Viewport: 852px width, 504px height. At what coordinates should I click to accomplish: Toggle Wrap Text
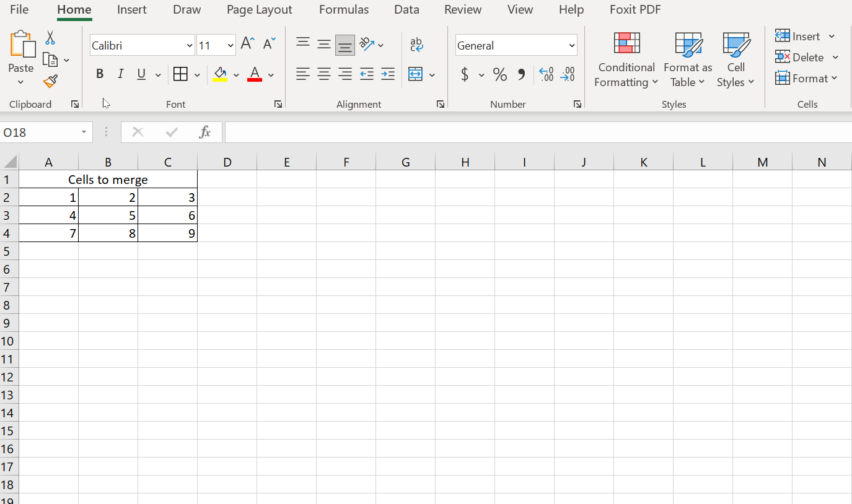pos(416,44)
